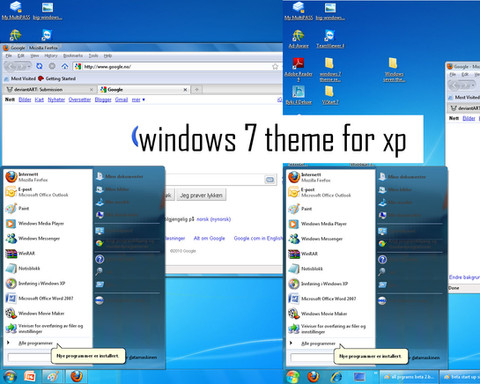Screen dimensions: 480x384
Task: Click Show Desktop icon in right taskbar
Action: pos(359,377)
